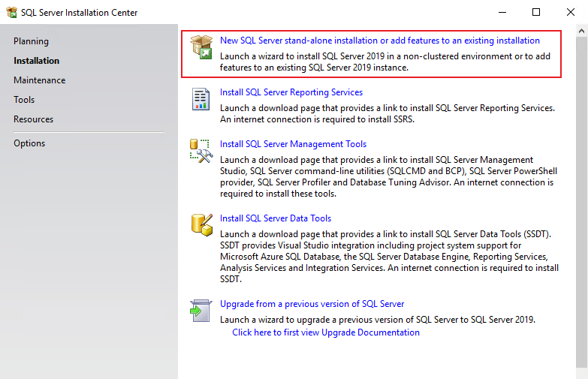Switch to the Maintenance page
Viewport: 588px width, 379px height.
[39, 80]
